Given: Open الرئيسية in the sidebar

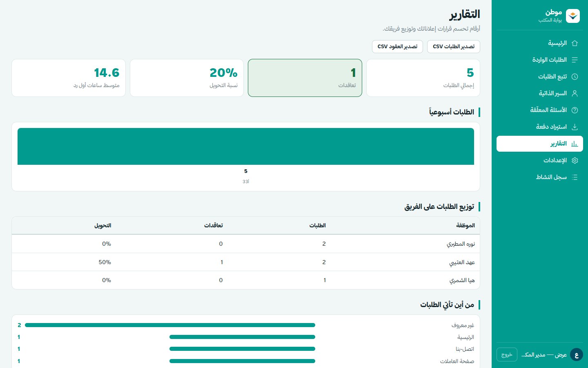Looking at the screenshot, I should tap(540, 43).
